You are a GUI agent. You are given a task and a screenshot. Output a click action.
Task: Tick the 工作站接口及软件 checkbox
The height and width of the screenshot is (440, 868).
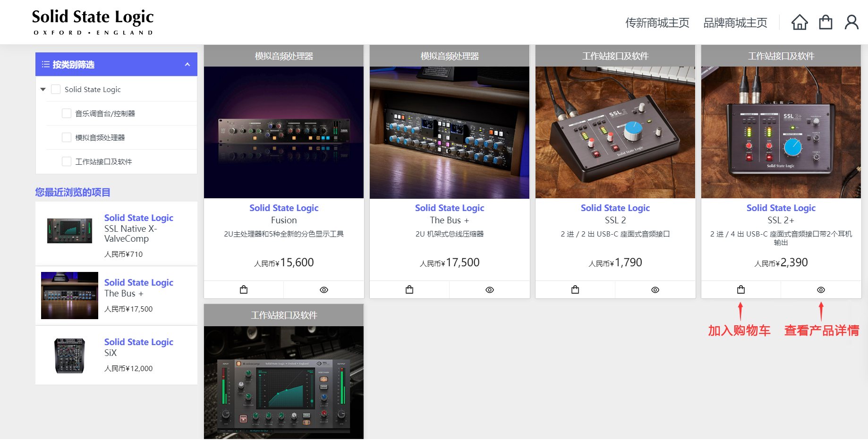pyautogui.click(x=67, y=161)
